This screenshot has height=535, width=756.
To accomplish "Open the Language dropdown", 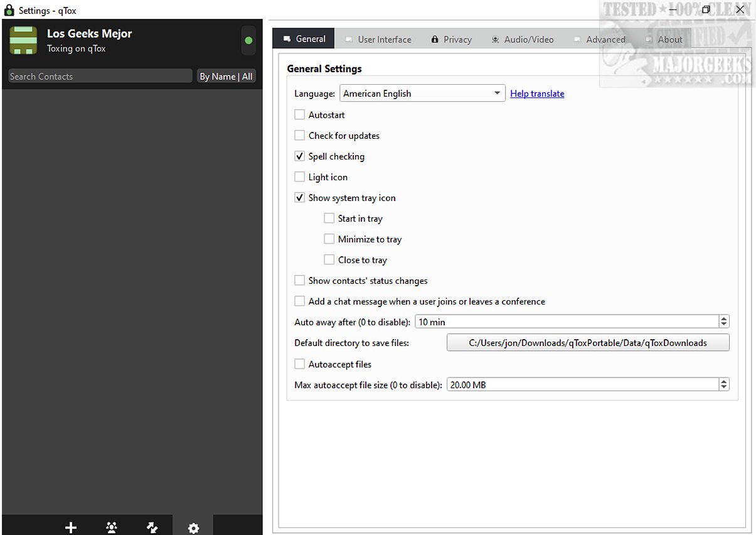I will click(x=422, y=94).
